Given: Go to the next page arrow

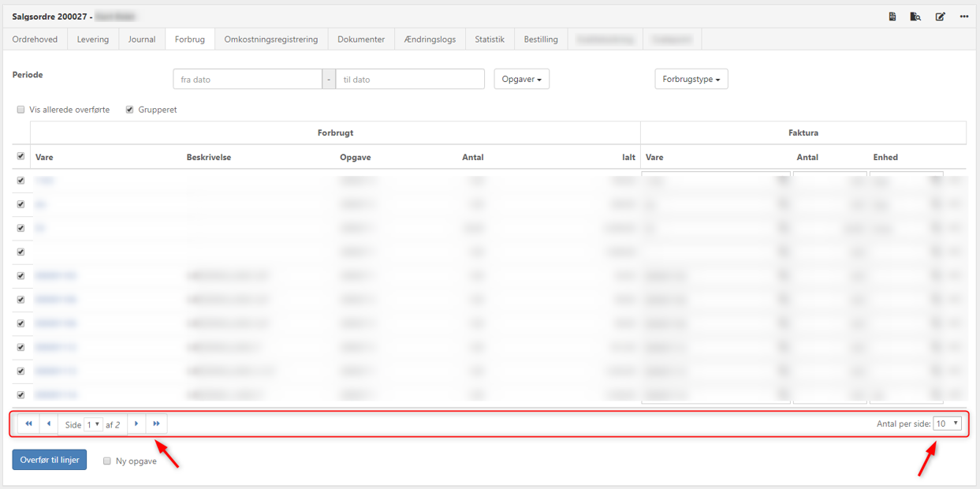Looking at the screenshot, I should coord(136,424).
